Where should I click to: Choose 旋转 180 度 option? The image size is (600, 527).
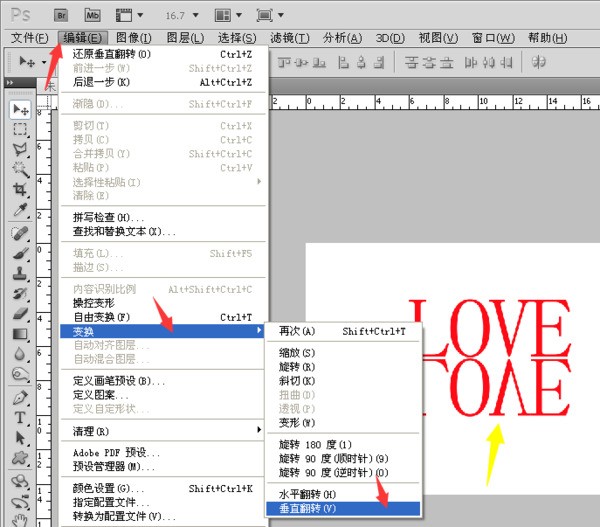coord(343,444)
